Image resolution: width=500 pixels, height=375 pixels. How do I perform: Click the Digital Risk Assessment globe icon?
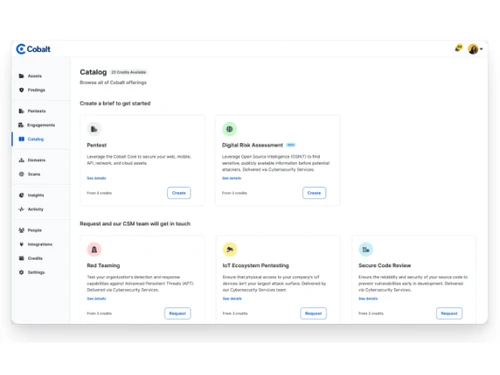[x=229, y=129]
